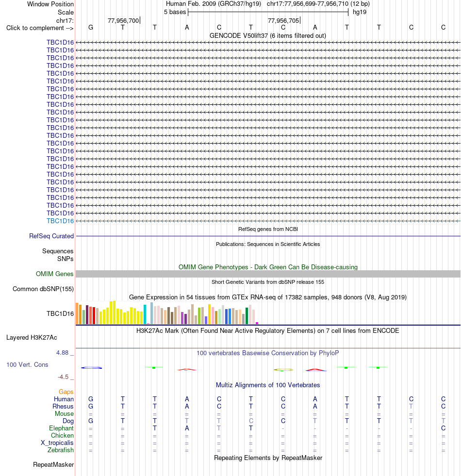461x476 pixels.
Task: Click the -4.5 lower conservation scale value
Action: (x=63, y=377)
